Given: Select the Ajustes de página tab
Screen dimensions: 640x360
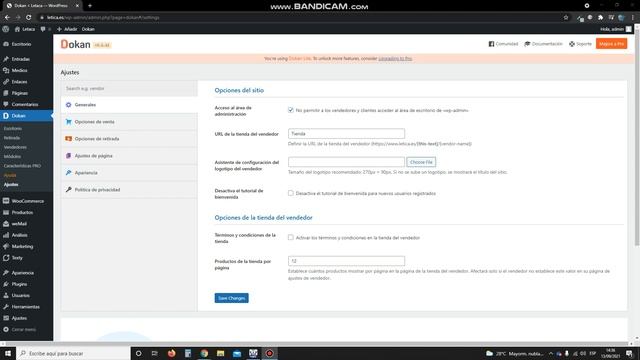Looking at the screenshot, I should point(129,156).
